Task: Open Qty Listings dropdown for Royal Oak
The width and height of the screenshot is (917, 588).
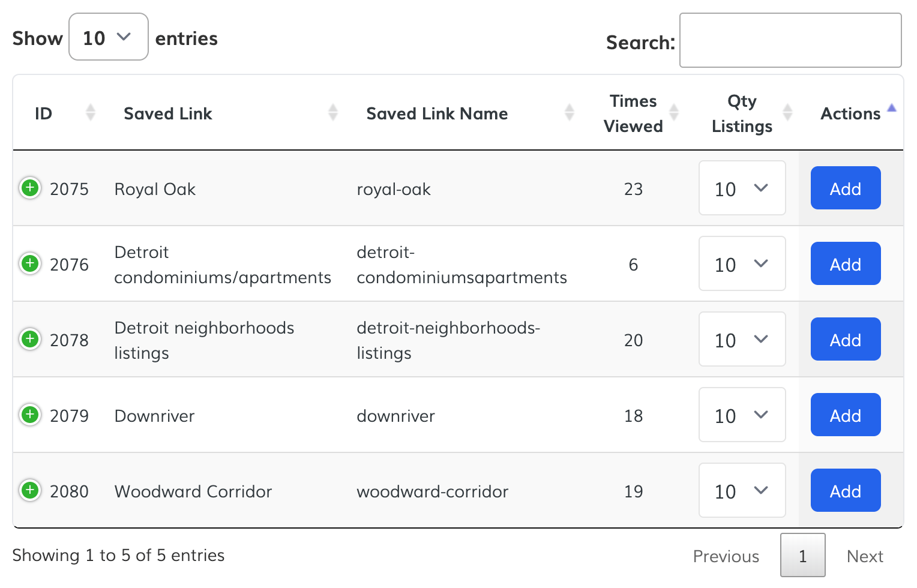Action: click(742, 188)
